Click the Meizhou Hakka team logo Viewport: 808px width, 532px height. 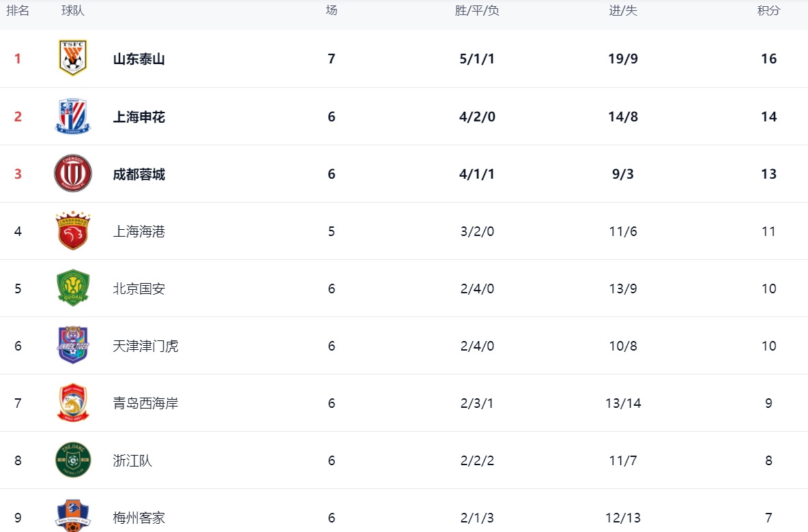pos(72,515)
